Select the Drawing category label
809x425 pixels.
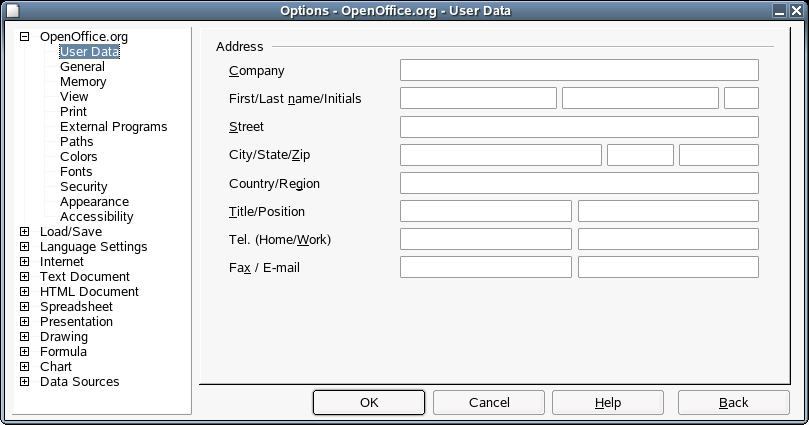64,336
